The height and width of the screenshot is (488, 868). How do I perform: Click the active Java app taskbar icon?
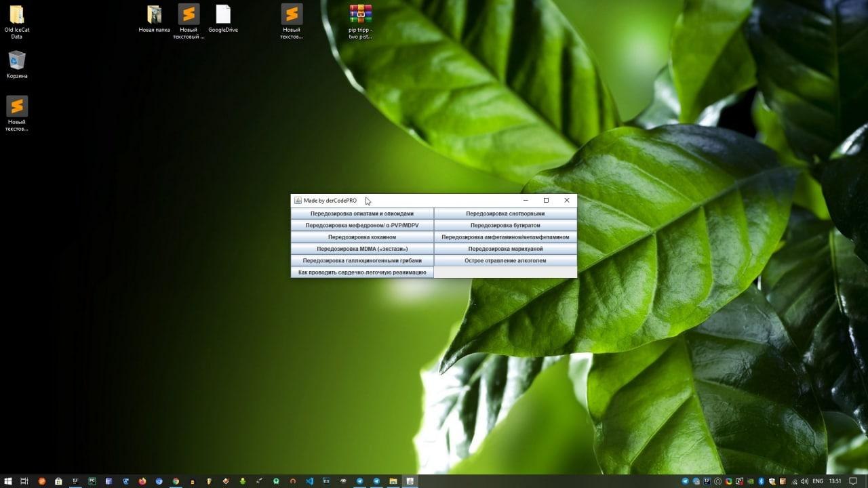coord(410,481)
